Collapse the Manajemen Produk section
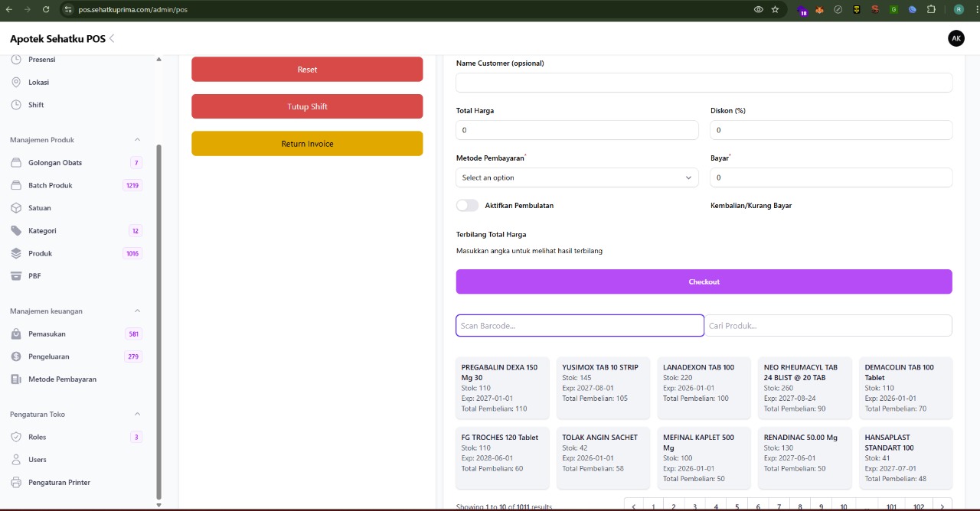 point(138,140)
